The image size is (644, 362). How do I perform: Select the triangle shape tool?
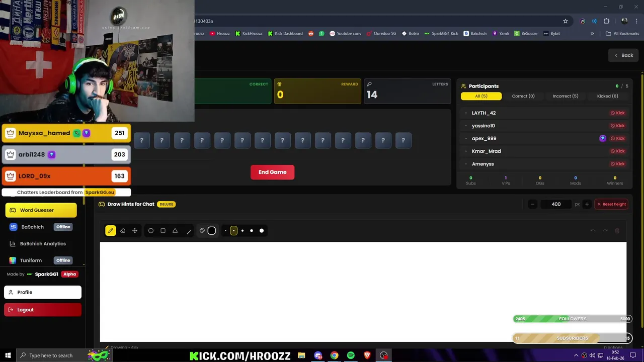pos(175,231)
